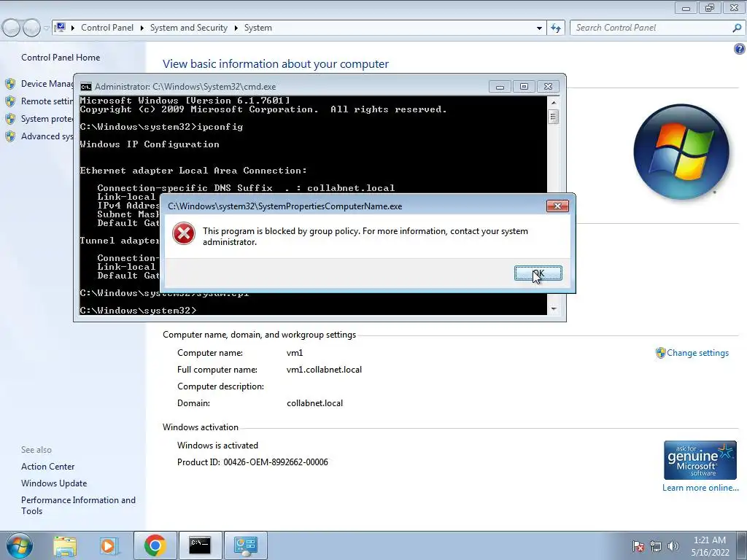Select Control Panel breadcrumb
Screen dimensions: 747x560
pyautogui.click(x=107, y=28)
